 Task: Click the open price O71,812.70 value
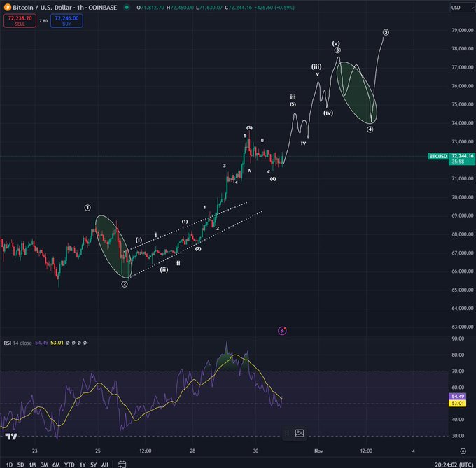[x=150, y=8]
